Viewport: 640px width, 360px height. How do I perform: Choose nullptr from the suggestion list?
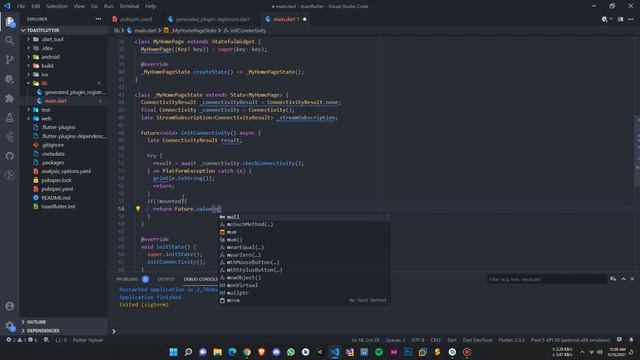tap(304, 293)
